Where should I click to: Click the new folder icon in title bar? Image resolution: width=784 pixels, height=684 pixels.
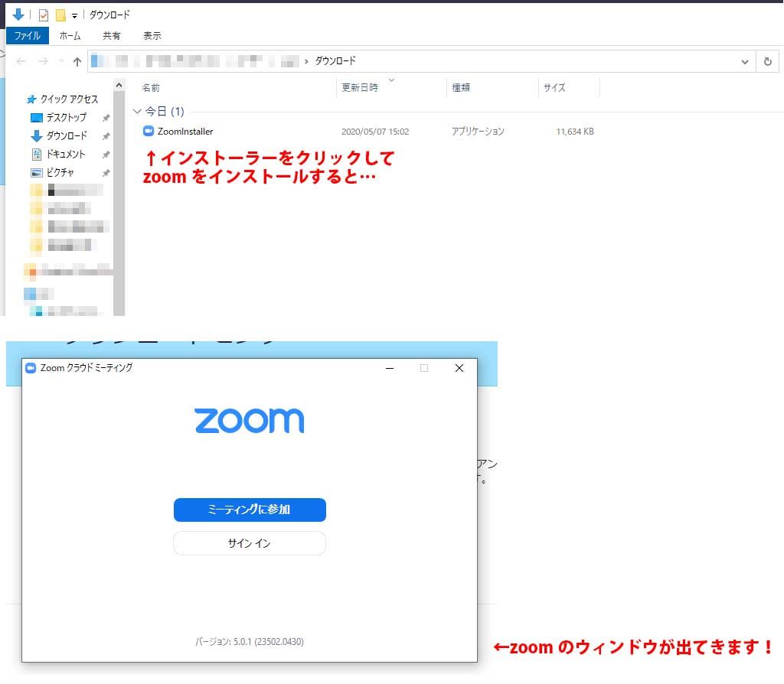tap(60, 15)
